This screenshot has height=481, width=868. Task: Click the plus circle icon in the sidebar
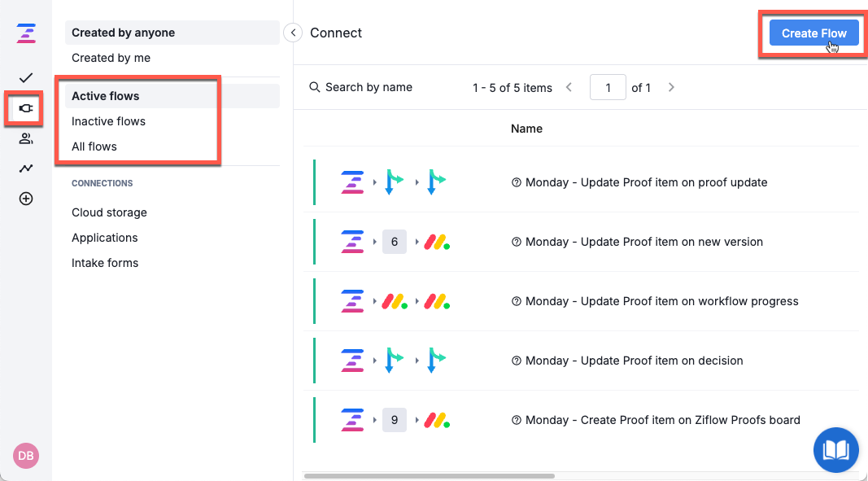pyautogui.click(x=26, y=199)
